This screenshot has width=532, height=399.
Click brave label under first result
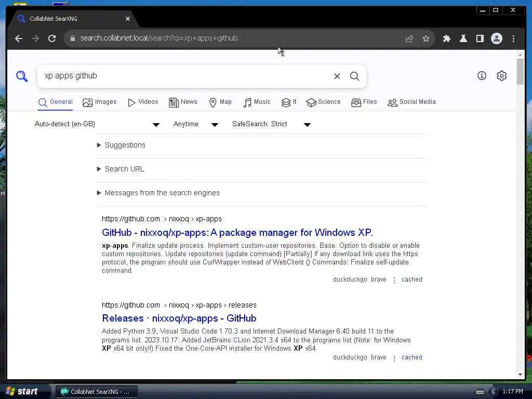[379, 280]
